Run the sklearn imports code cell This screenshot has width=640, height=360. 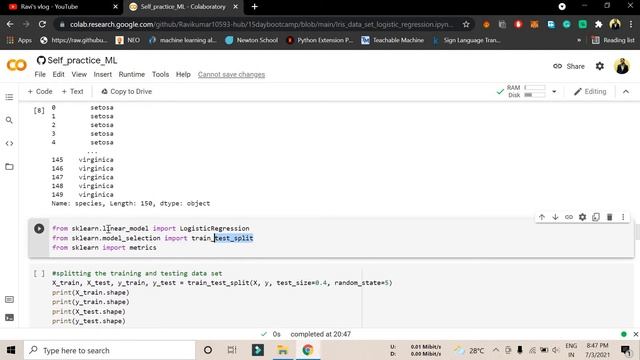(39, 229)
